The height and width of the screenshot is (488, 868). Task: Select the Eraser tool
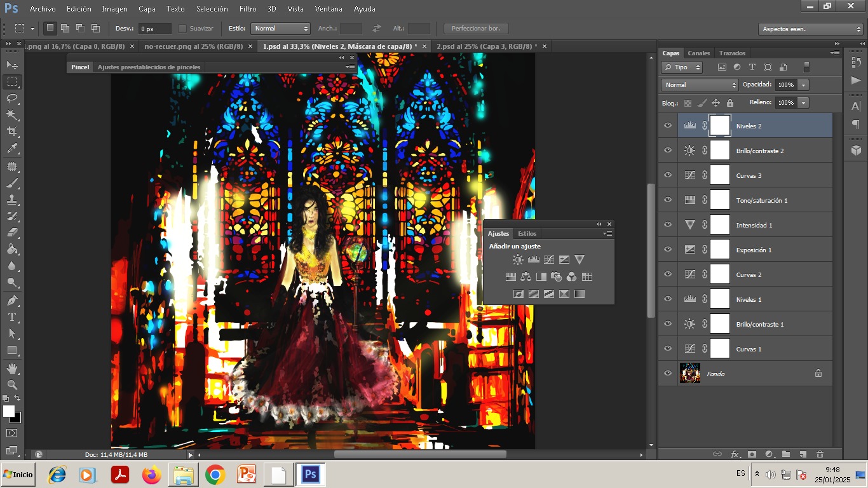click(x=12, y=233)
